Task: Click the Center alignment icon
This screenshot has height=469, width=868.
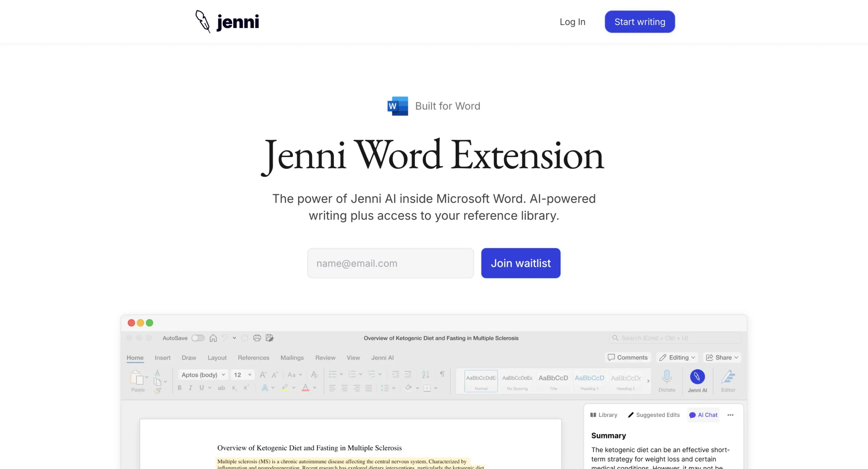Action: pyautogui.click(x=344, y=388)
